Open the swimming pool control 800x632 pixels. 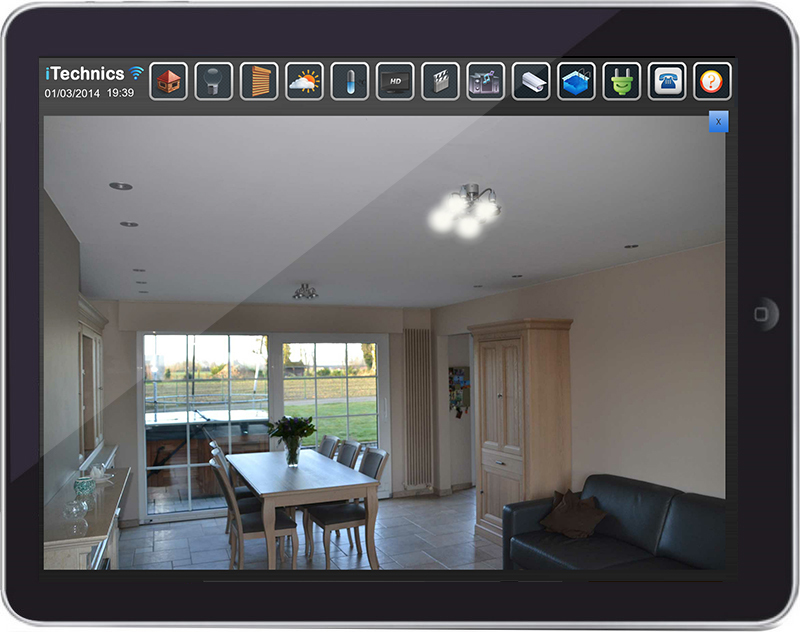coord(576,81)
